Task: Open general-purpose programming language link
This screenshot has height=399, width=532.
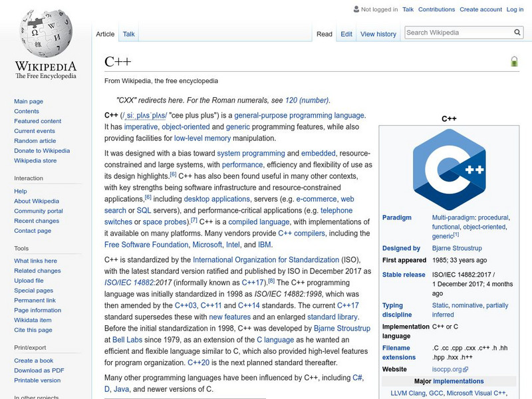Action: 299,115
